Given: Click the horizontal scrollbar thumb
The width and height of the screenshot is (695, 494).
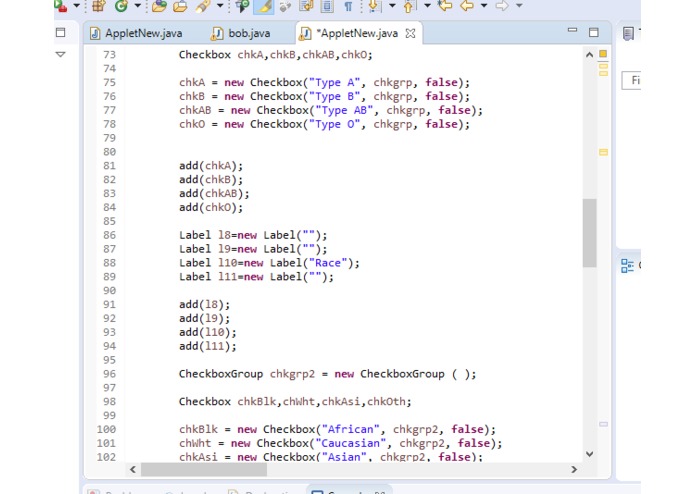Looking at the screenshot, I should coord(204,469).
